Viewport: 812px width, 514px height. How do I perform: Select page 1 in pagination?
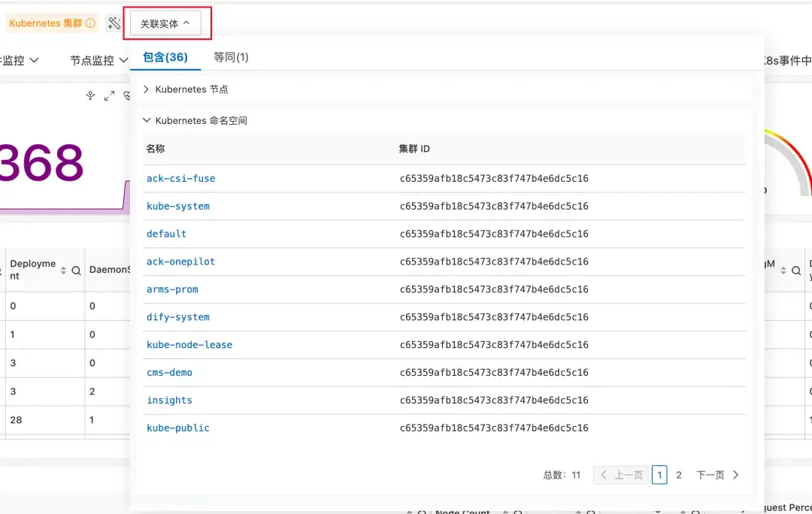click(659, 475)
